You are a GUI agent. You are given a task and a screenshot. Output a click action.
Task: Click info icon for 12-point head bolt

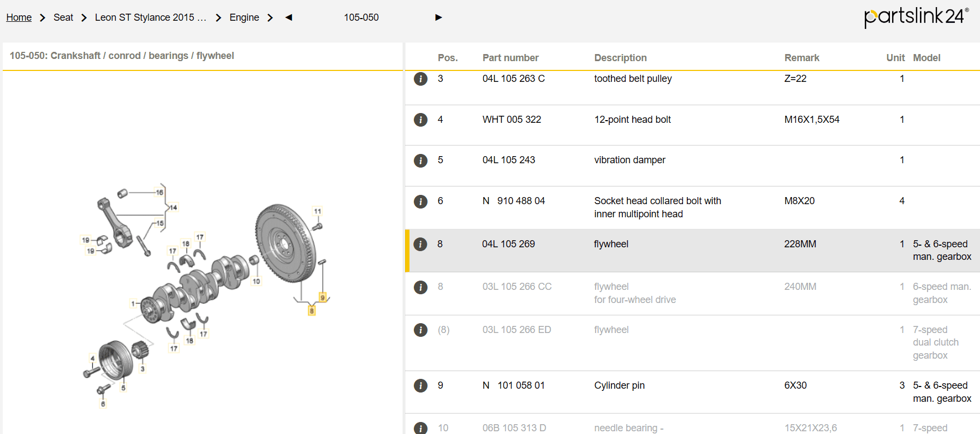(x=420, y=120)
